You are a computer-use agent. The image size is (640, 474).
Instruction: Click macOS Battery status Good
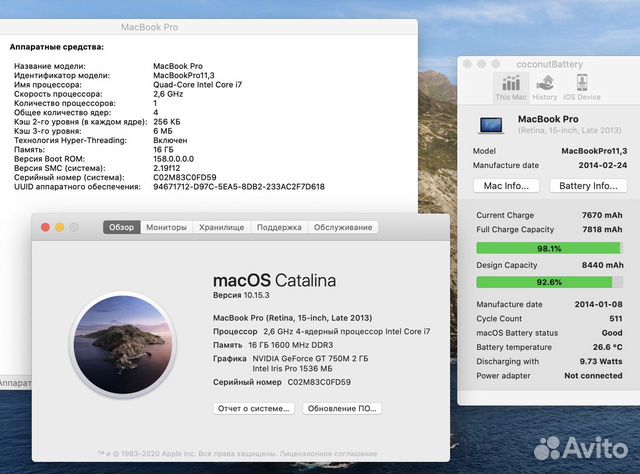point(612,333)
